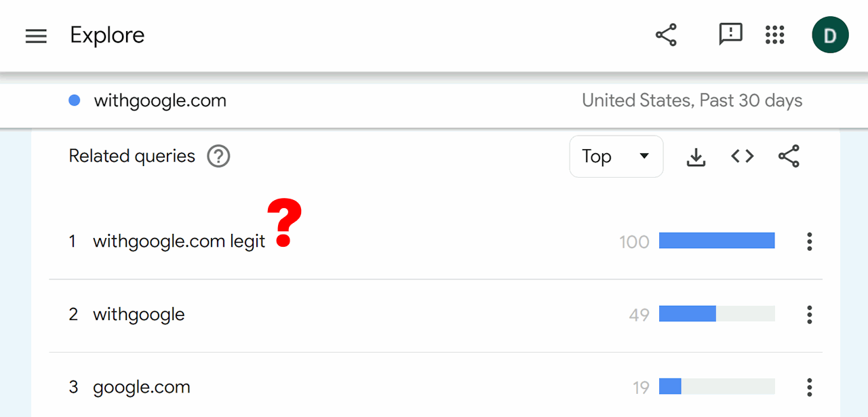Screen dimensions: 868x417
Task: Open the account avatar labeled D
Action: point(830,35)
